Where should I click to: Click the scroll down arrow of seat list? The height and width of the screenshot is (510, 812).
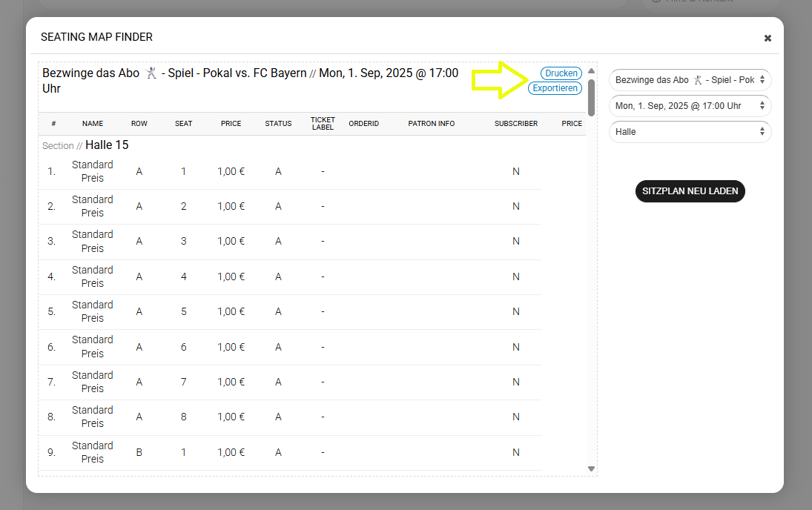tap(591, 468)
